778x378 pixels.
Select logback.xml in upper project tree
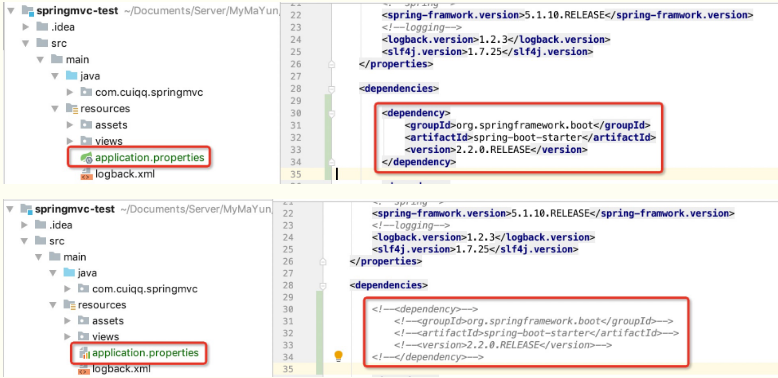125,174
